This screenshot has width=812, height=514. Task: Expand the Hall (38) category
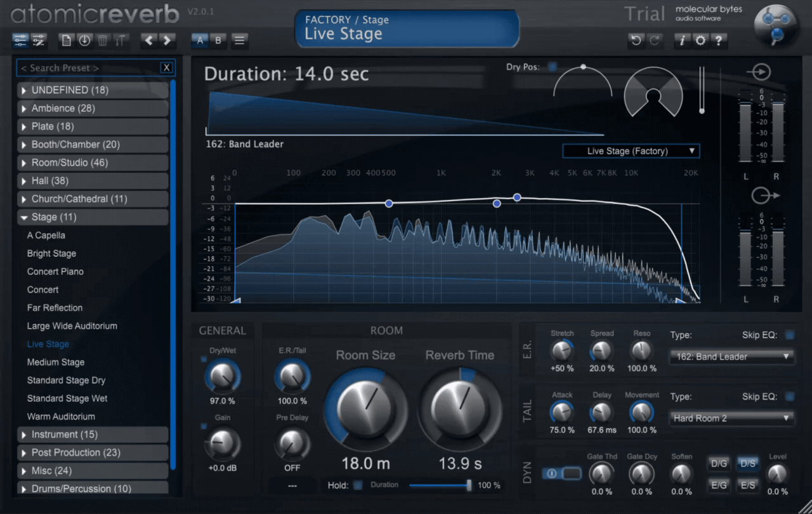tap(93, 181)
